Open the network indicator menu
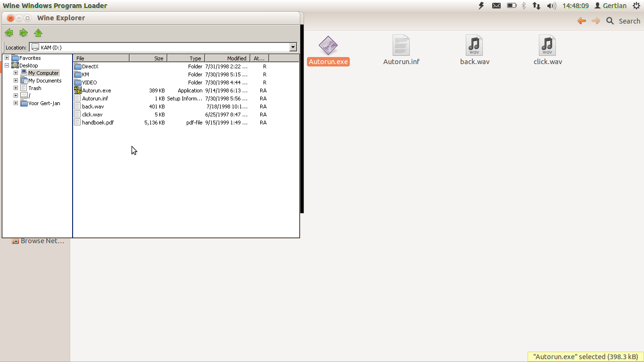 pyautogui.click(x=537, y=6)
